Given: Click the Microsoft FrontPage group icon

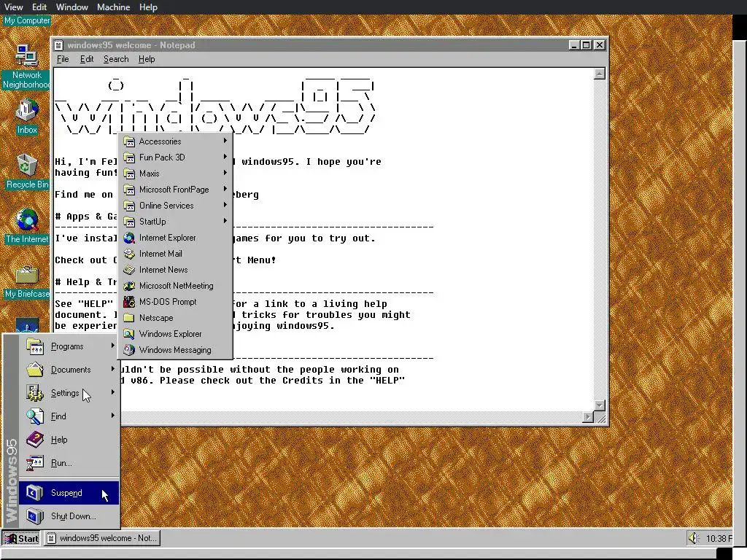Looking at the screenshot, I should [129, 190].
